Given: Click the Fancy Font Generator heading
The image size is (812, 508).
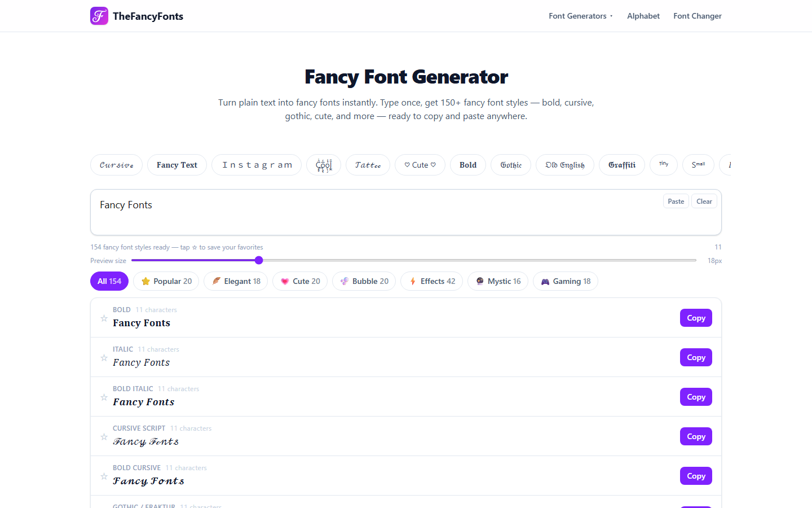Looking at the screenshot, I should pyautogui.click(x=406, y=76).
